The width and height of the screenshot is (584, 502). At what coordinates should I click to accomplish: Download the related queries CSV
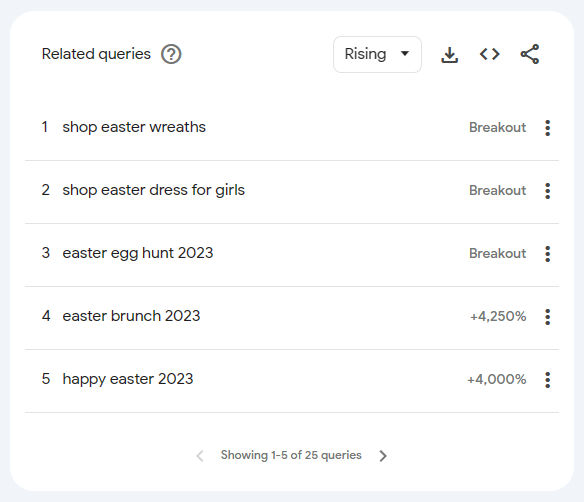[450, 55]
